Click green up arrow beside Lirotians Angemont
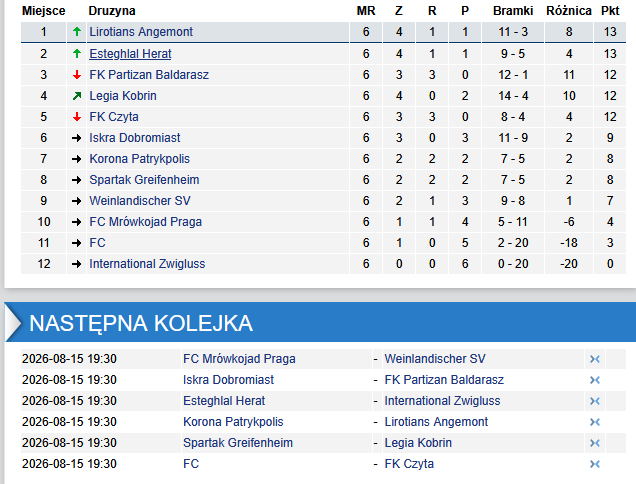 [77, 32]
